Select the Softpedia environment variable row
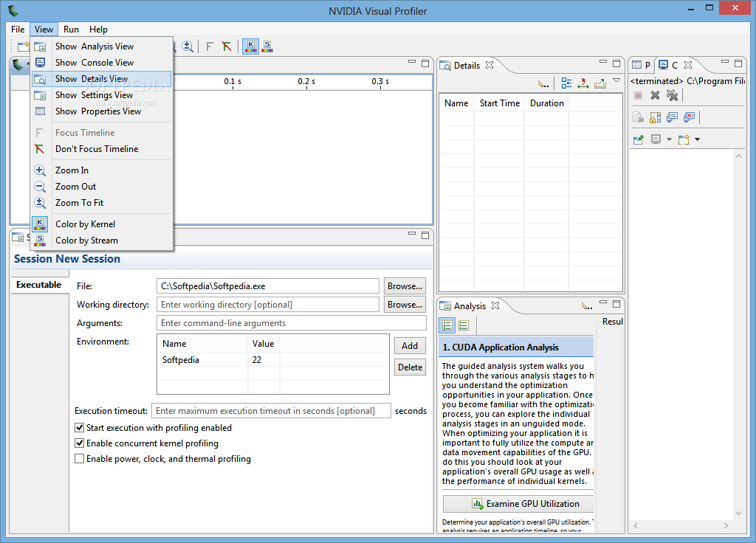756x543 pixels. (x=273, y=360)
